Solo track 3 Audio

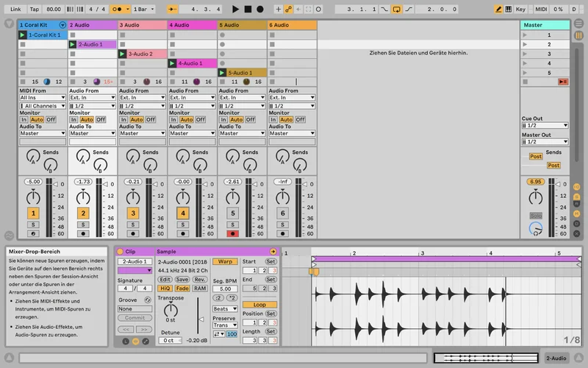point(133,224)
